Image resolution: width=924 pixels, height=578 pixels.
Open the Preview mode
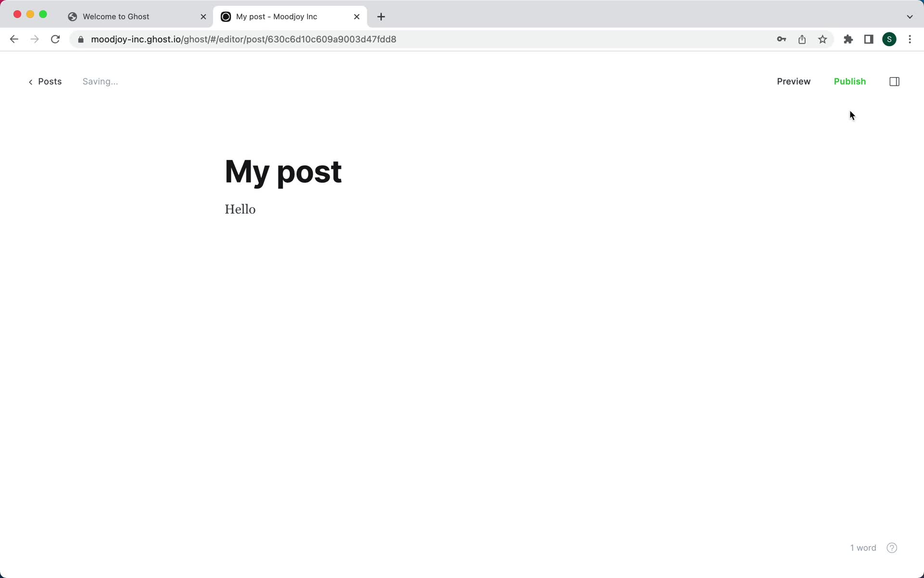click(794, 81)
